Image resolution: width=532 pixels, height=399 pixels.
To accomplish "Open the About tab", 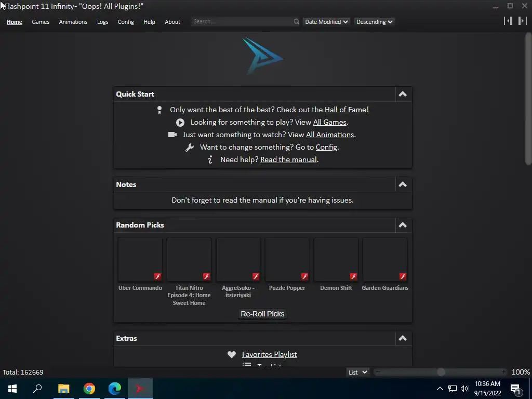I will [x=172, y=22].
